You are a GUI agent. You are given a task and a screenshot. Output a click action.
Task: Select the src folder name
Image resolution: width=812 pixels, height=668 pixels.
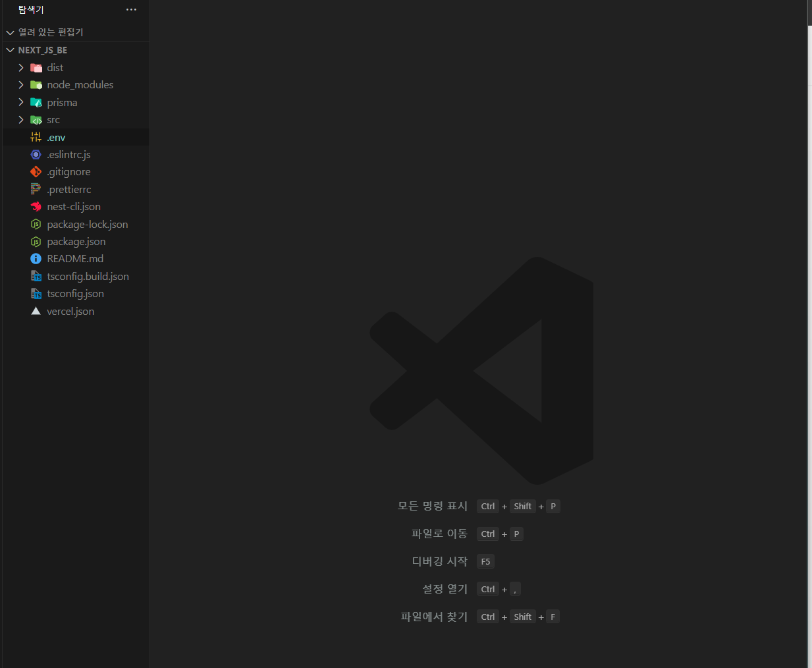click(53, 120)
